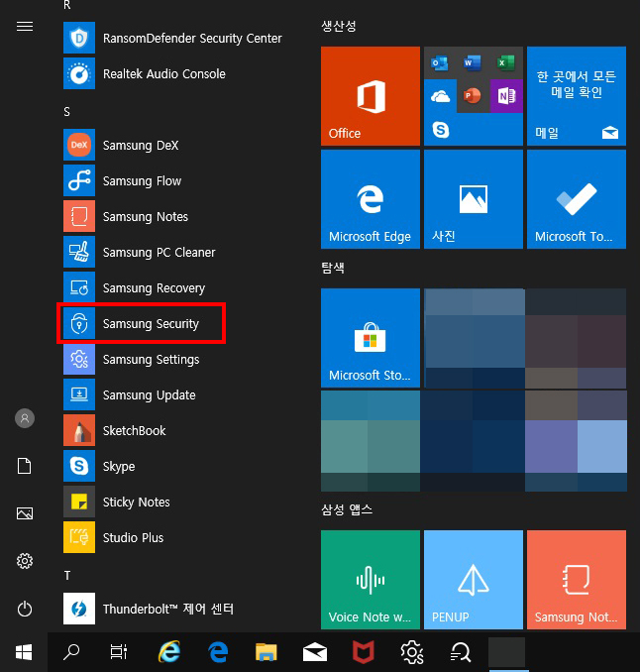Open the teal pixelated tile under Microsoft Store
Image resolution: width=640 pixels, height=672 pixels.
pos(371,440)
